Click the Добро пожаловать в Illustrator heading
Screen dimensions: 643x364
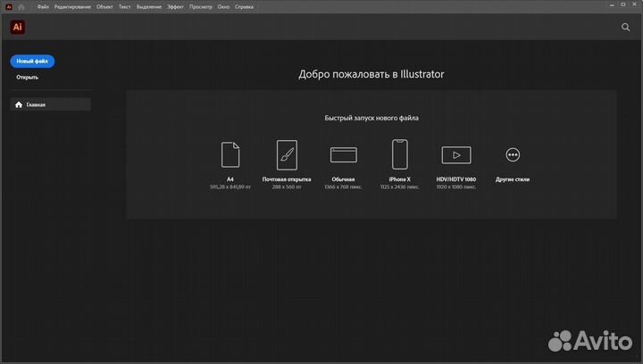click(372, 74)
